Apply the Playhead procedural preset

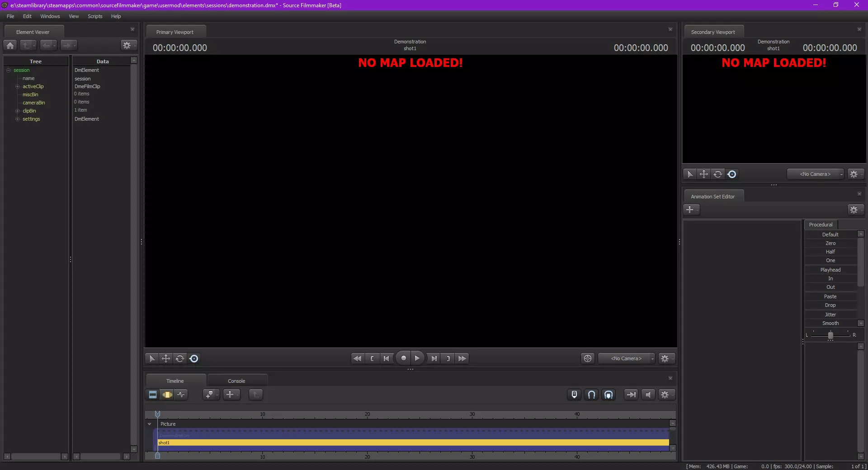830,270
